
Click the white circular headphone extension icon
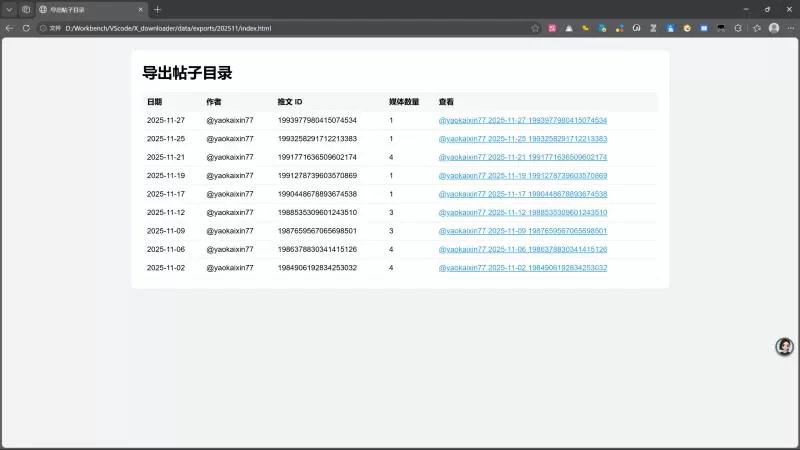tap(636, 28)
